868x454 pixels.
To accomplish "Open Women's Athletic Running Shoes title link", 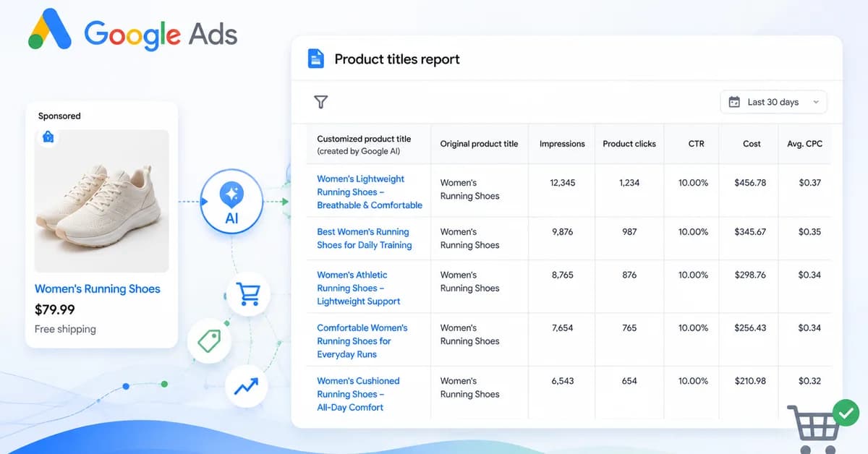I will tap(359, 288).
